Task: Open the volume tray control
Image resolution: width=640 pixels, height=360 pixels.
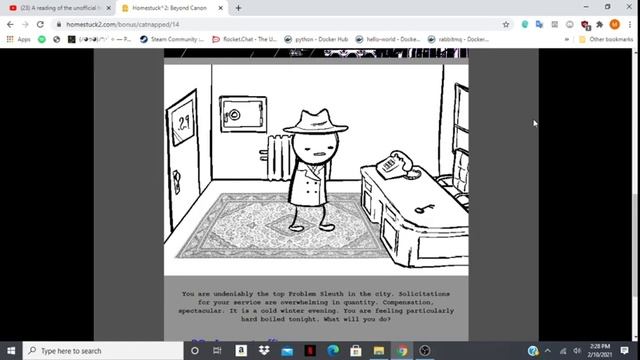Action: click(577, 351)
